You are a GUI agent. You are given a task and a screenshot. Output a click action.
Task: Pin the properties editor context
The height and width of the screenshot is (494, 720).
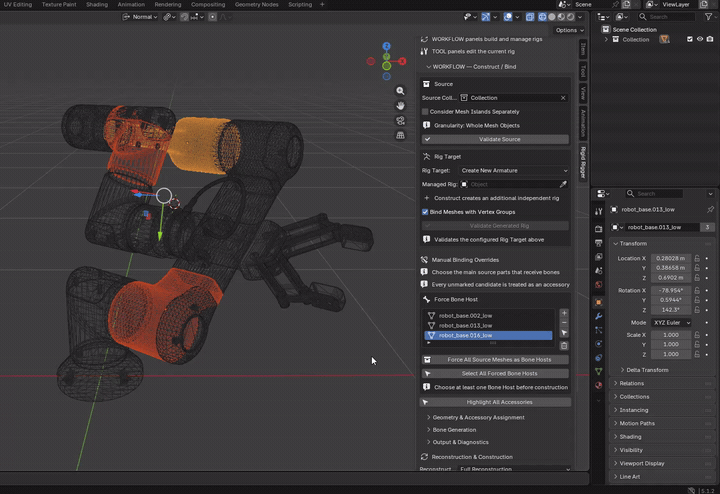710,209
